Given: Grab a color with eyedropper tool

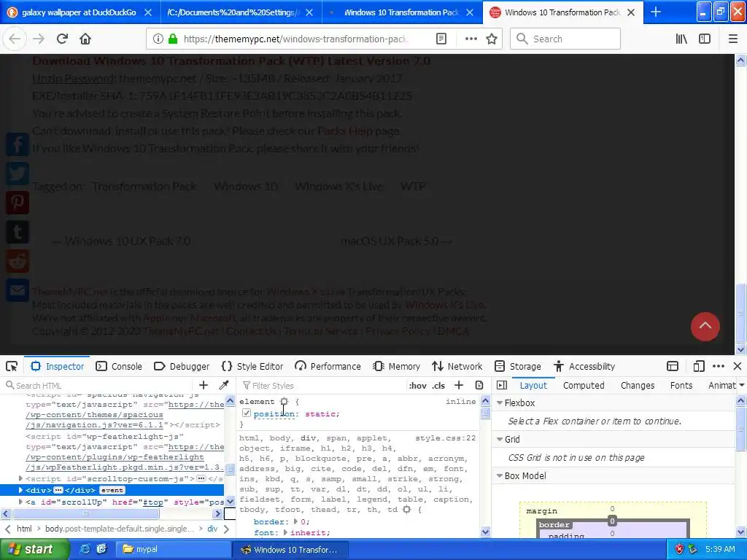Looking at the screenshot, I should (x=223, y=385).
